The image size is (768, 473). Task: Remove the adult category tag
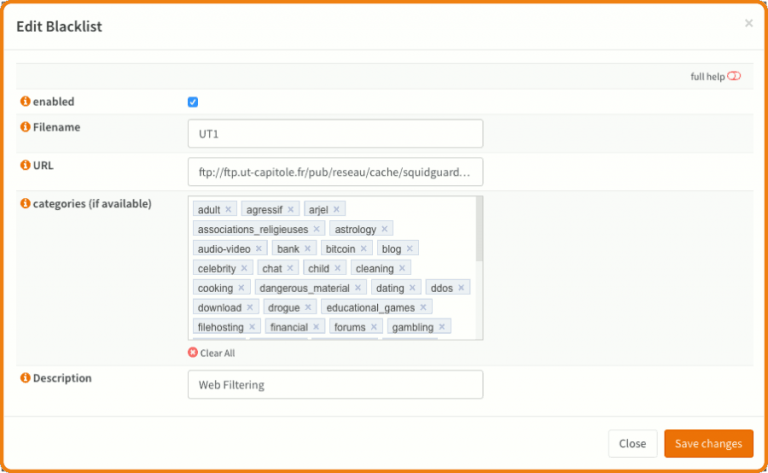pos(228,210)
